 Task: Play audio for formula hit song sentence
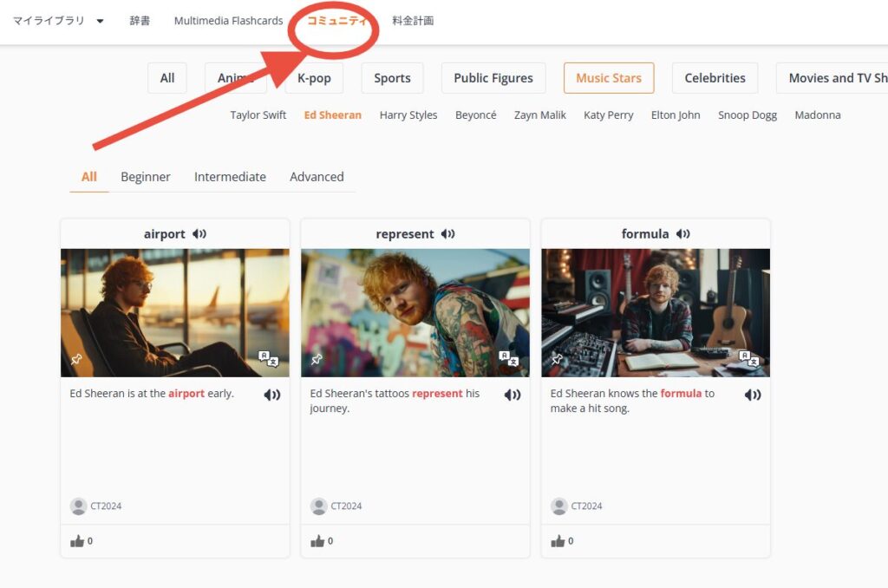point(753,395)
